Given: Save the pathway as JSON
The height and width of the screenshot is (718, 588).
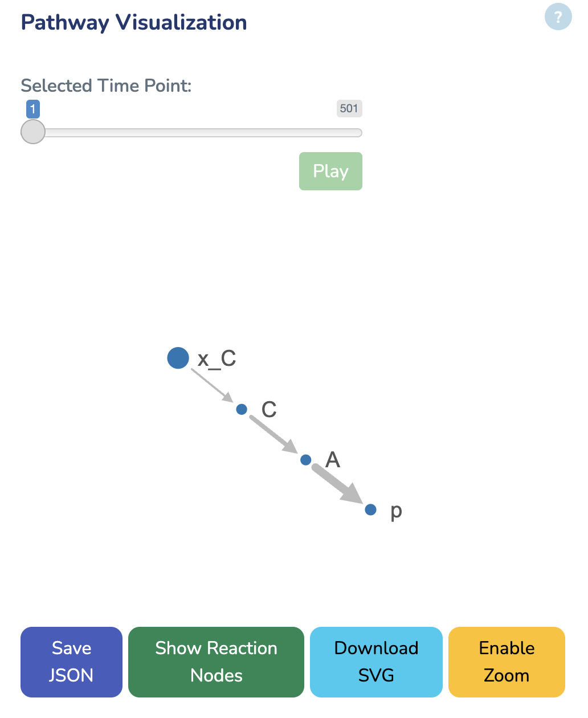Looking at the screenshot, I should click(x=71, y=662).
